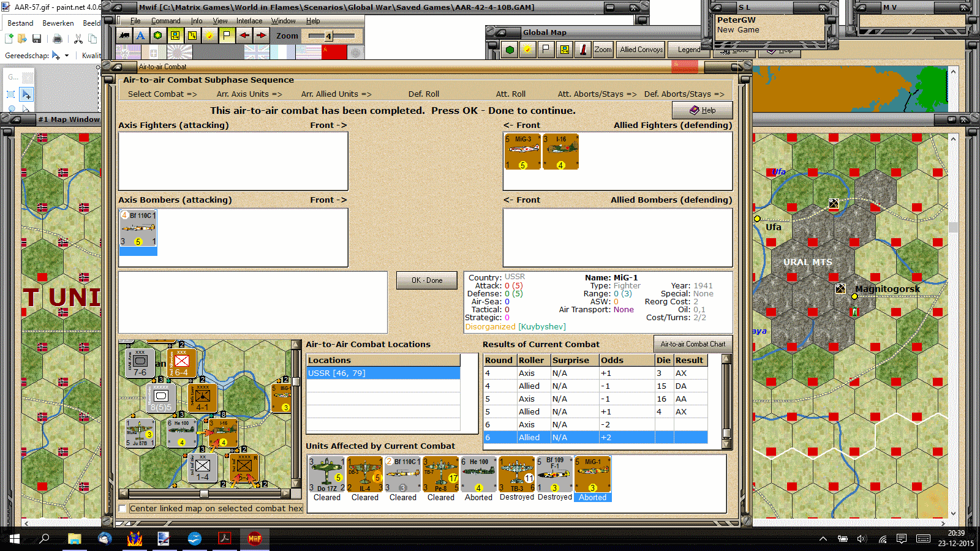
Task: Click the highlighted yellow unit-counter toolbar icon
Action: click(175, 36)
